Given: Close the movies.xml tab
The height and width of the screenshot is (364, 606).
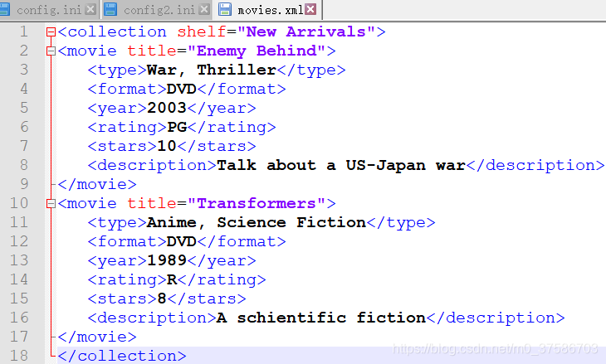Looking at the screenshot, I should pos(310,9).
